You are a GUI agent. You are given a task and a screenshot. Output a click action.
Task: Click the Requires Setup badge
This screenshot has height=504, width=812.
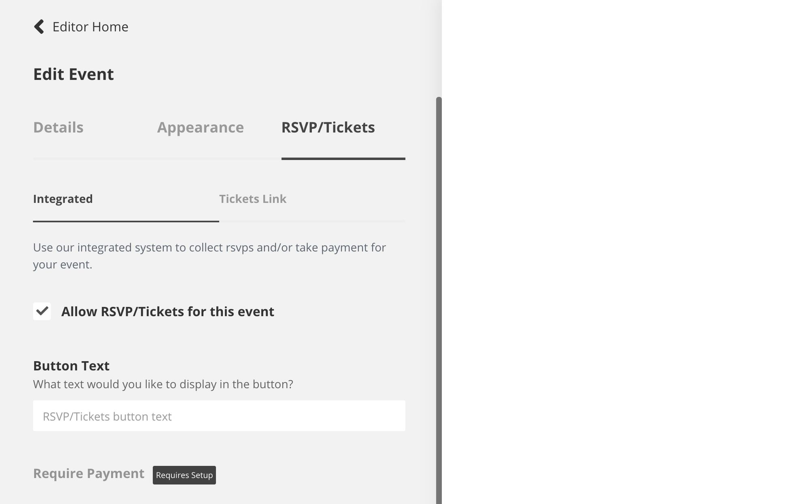(184, 475)
